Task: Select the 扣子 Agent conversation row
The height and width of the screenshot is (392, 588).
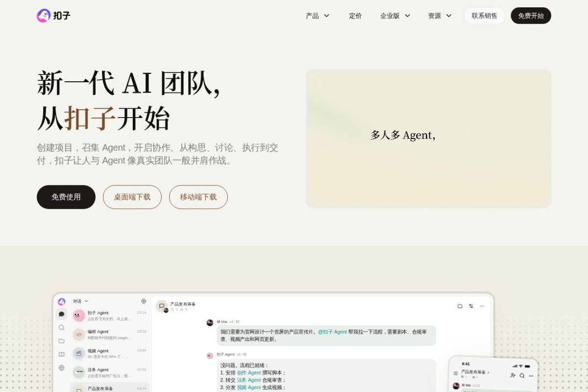Action: (x=110, y=316)
